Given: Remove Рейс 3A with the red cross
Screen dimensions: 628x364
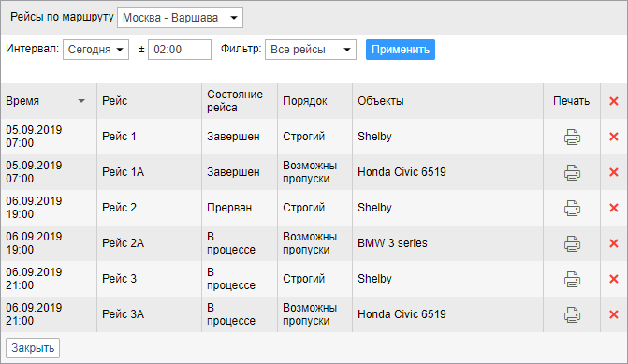Looking at the screenshot, I should coord(614,314).
